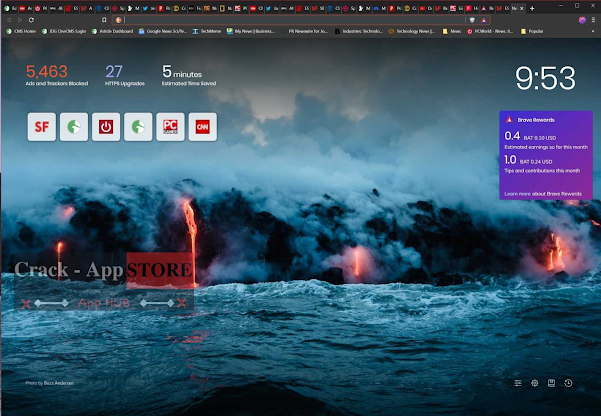Screen dimensions: 601x416
Task: Open My News | Business bookmark
Action: point(251,31)
